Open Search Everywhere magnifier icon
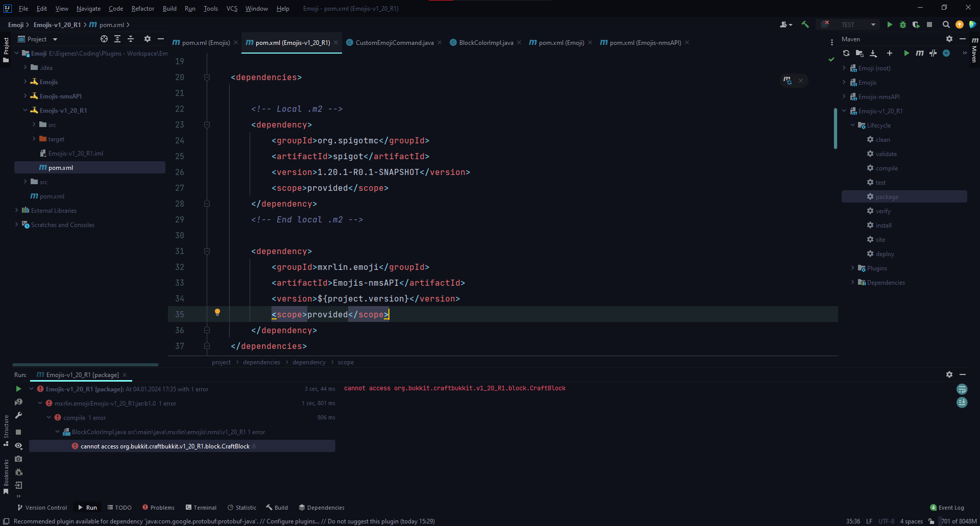Screen dimensions: 980x526 (946, 24)
